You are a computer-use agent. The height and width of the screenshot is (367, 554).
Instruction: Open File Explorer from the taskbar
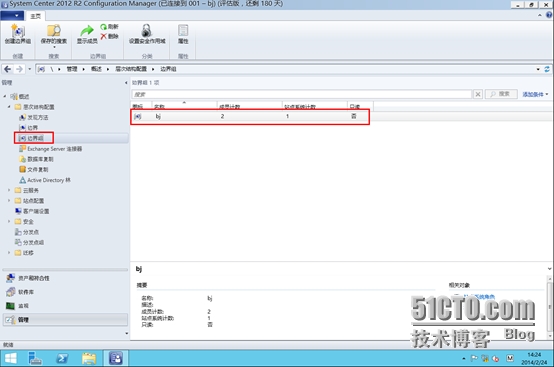(89, 359)
